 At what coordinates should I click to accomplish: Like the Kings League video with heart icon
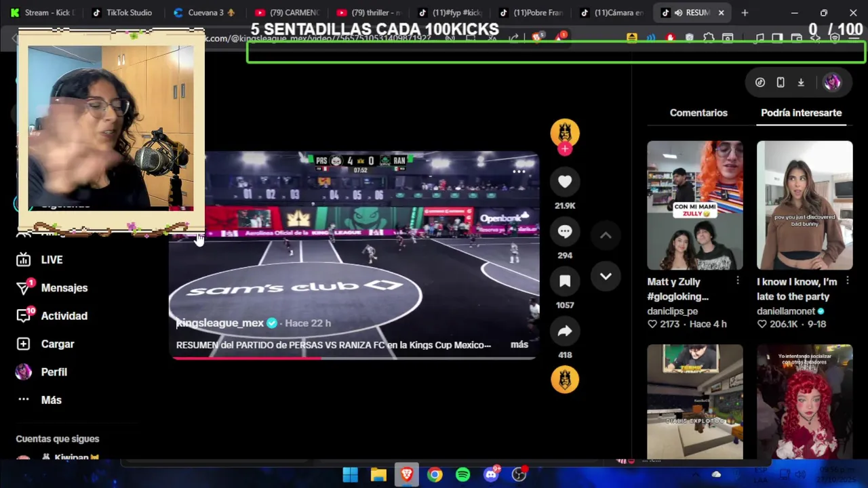coord(565,182)
